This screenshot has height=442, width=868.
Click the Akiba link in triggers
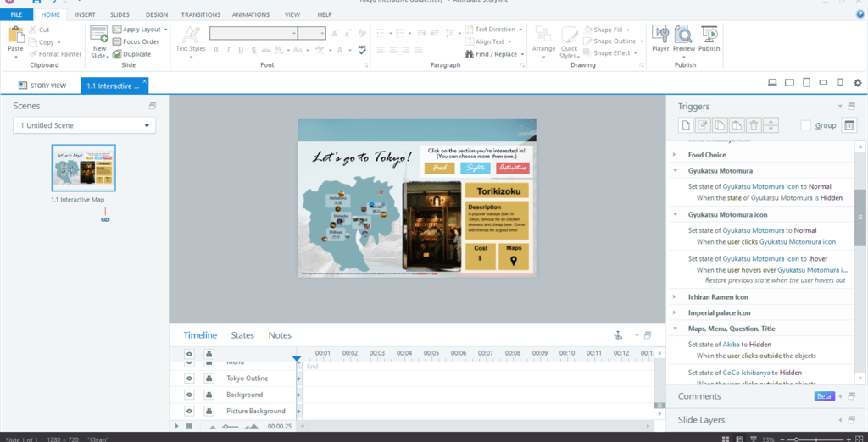pos(731,344)
